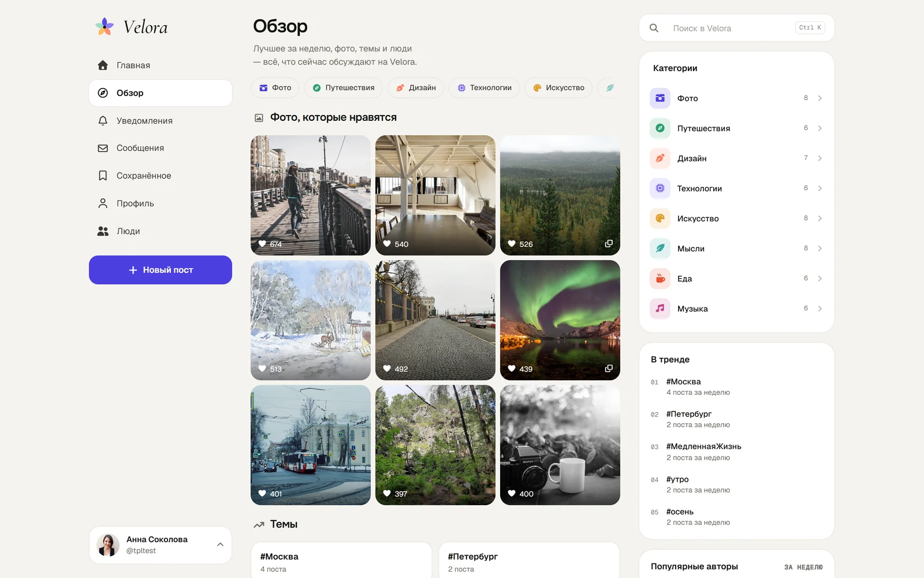The height and width of the screenshot is (578, 924).
Task: Click the Velora flower logo
Action: click(x=105, y=27)
